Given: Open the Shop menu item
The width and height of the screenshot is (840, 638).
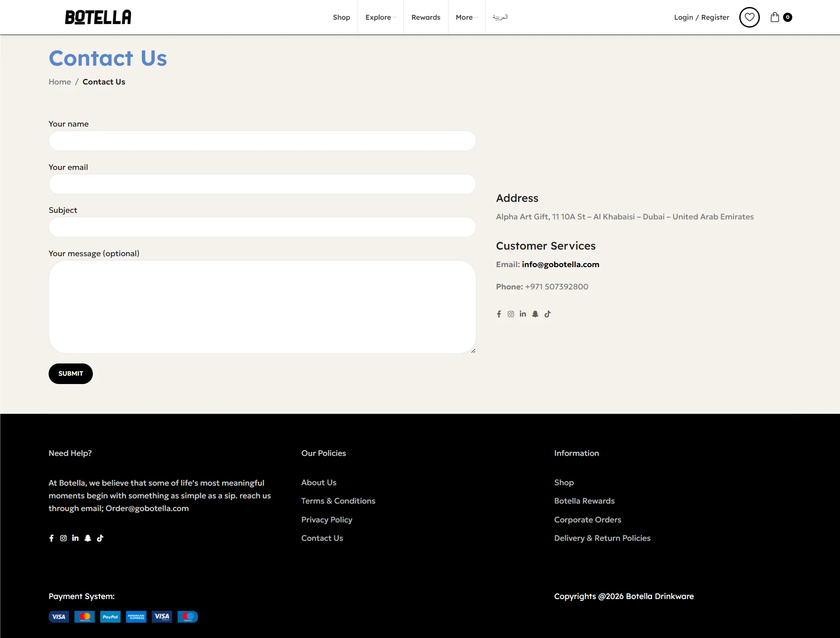Looking at the screenshot, I should tap(342, 18).
